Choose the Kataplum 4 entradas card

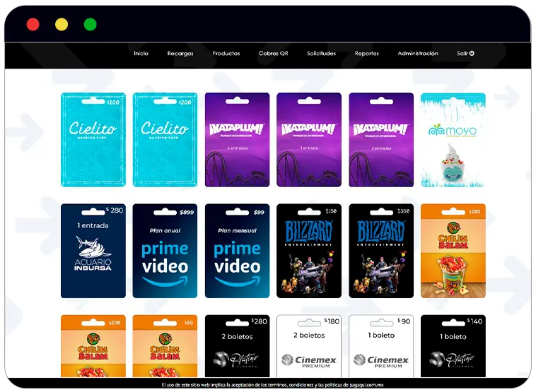tap(238, 140)
